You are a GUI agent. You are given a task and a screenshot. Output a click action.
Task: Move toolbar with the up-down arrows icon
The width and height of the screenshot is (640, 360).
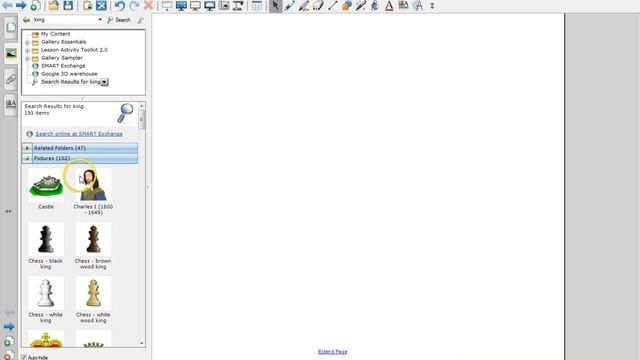[432, 6]
